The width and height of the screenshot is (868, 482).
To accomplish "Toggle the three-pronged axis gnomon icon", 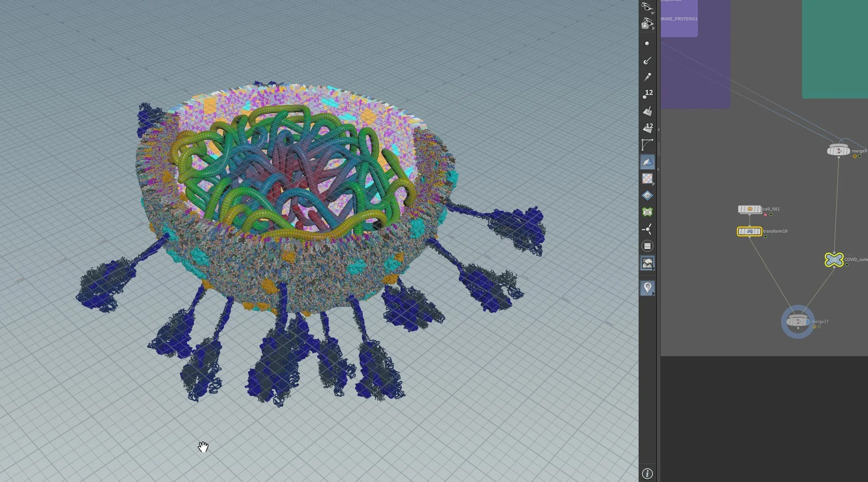I will click(x=647, y=229).
